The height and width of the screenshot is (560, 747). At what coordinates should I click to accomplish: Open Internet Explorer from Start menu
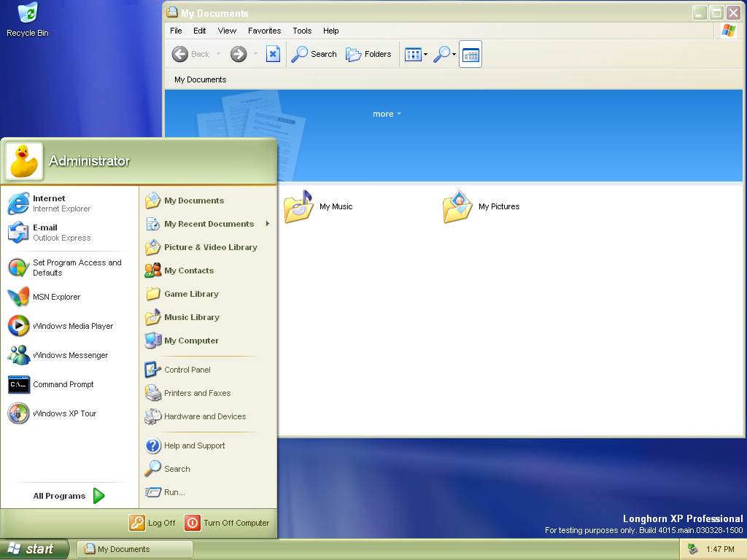pyautogui.click(x=50, y=203)
